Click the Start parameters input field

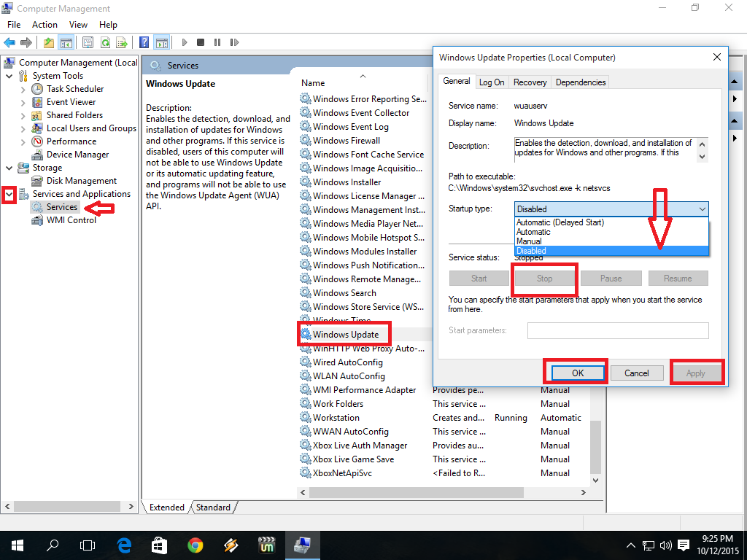point(617,330)
